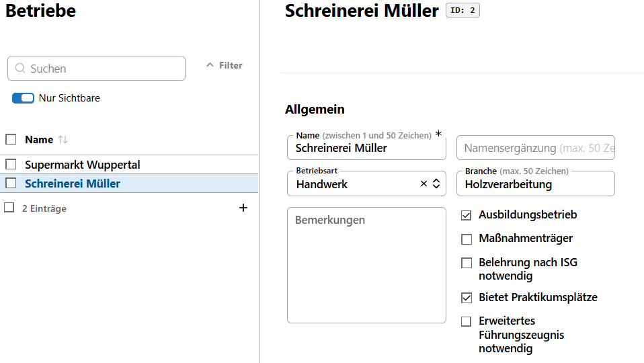The width and height of the screenshot is (644, 363).
Task: Enable Belehrung nach ISG notwendig checkbox
Action: [x=466, y=263]
